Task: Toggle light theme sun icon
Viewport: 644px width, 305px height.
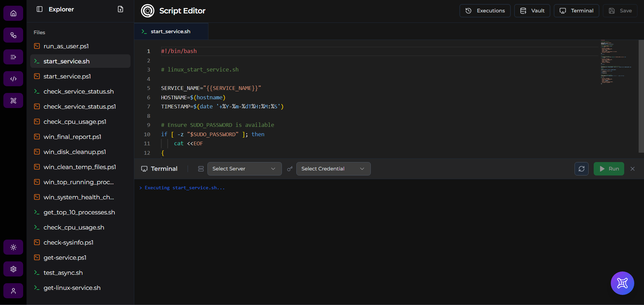Action: click(13, 247)
